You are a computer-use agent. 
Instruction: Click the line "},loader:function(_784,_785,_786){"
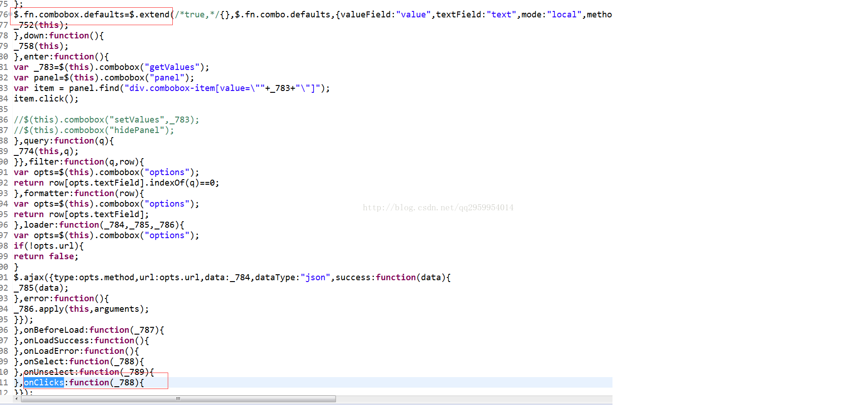(99, 225)
